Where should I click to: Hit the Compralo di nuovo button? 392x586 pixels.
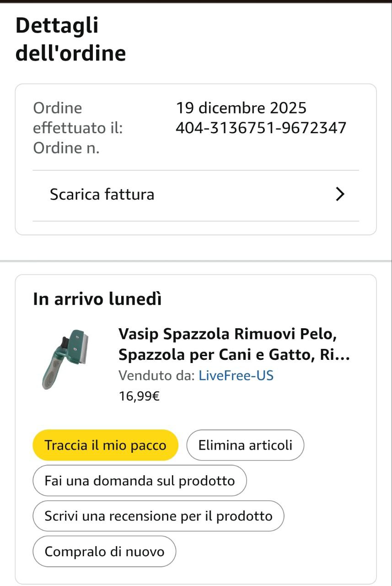tap(104, 552)
